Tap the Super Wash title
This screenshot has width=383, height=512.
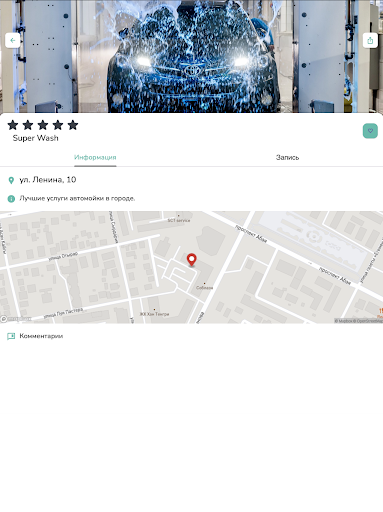coord(35,138)
